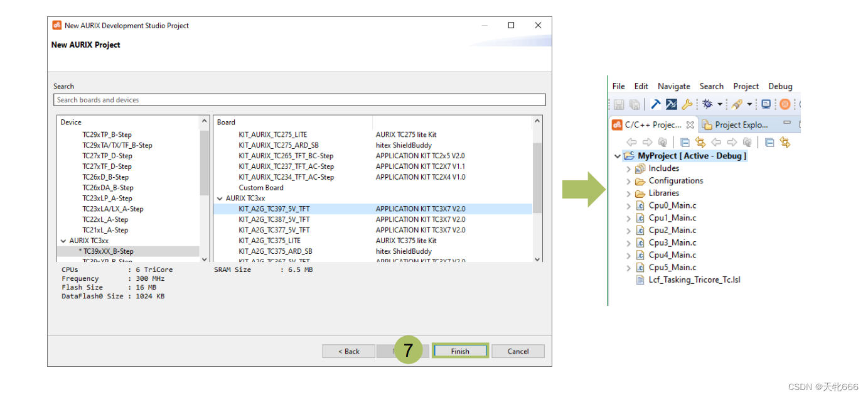Collapse the MyProject tree node
Viewport: 868px width, 397px height.
point(618,156)
